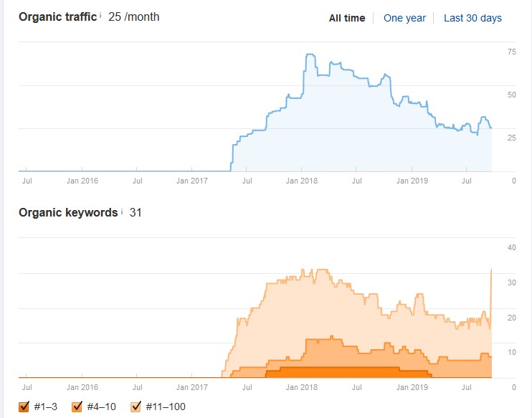Click the Organic traffic heading
The image size is (532, 418).
pos(57,17)
